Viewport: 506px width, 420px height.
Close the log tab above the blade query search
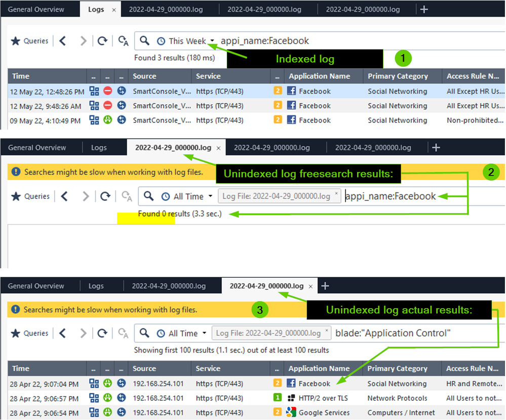(x=311, y=286)
